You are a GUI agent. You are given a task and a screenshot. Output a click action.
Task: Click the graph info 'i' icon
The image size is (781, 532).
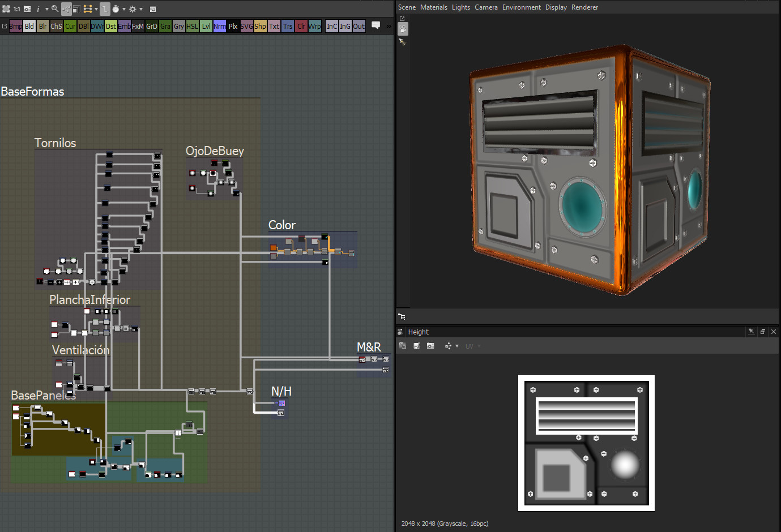click(38, 8)
